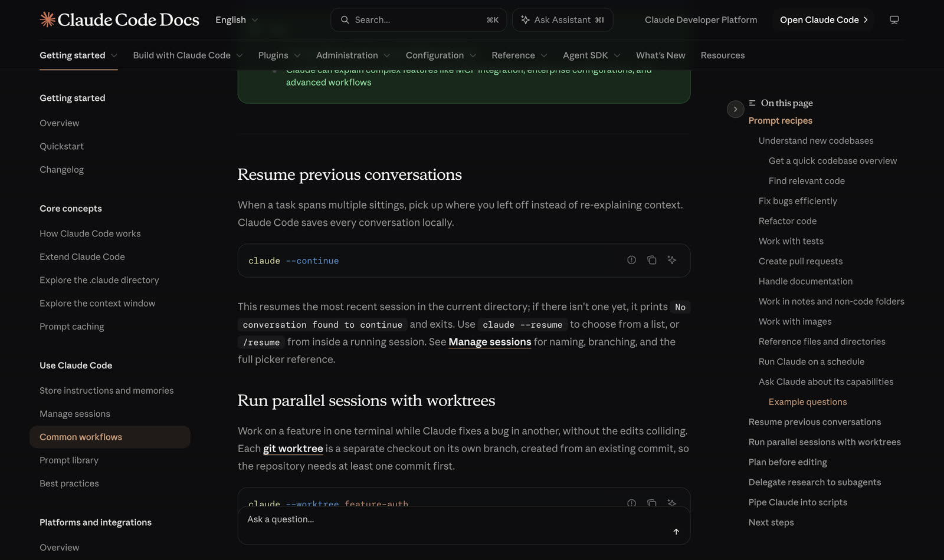
Task: Follow the Manage sessions inline link
Action: point(490,342)
